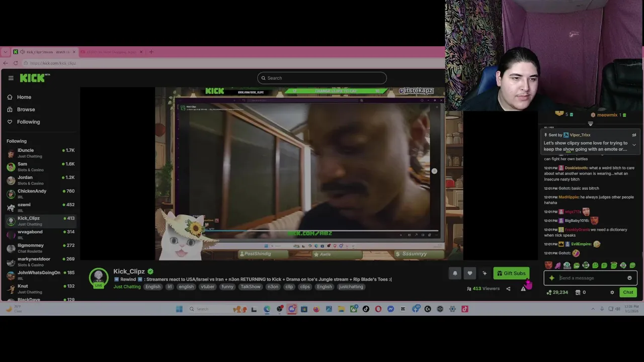Go to Home in sidebar
This screenshot has width=644, height=362.
[19, 97]
